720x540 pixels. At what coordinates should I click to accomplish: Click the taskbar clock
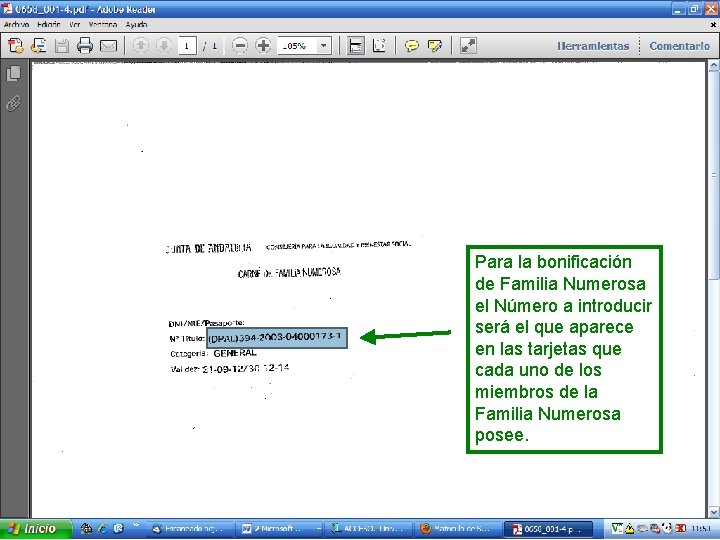point(700,529)
